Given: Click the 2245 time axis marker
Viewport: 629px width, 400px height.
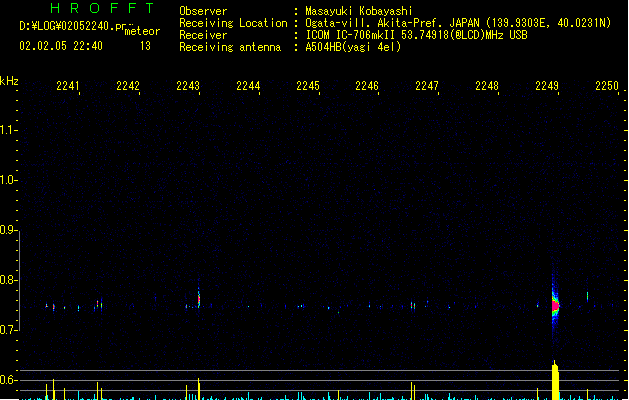Looking at the screenshot, I should click(308, 85).
